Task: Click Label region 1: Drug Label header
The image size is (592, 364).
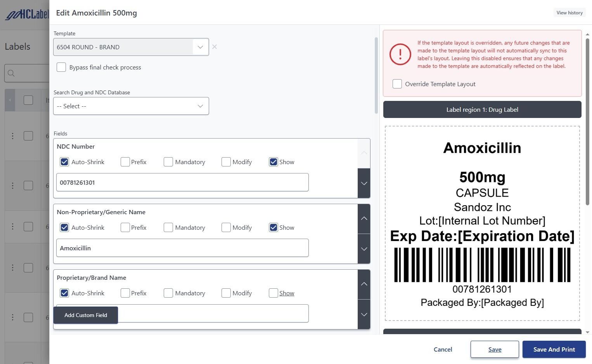Action: 482,109
